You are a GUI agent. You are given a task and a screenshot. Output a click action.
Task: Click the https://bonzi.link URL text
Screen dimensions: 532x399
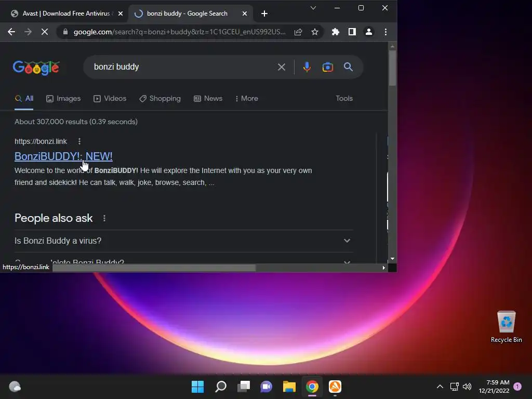tap(41, 141)
